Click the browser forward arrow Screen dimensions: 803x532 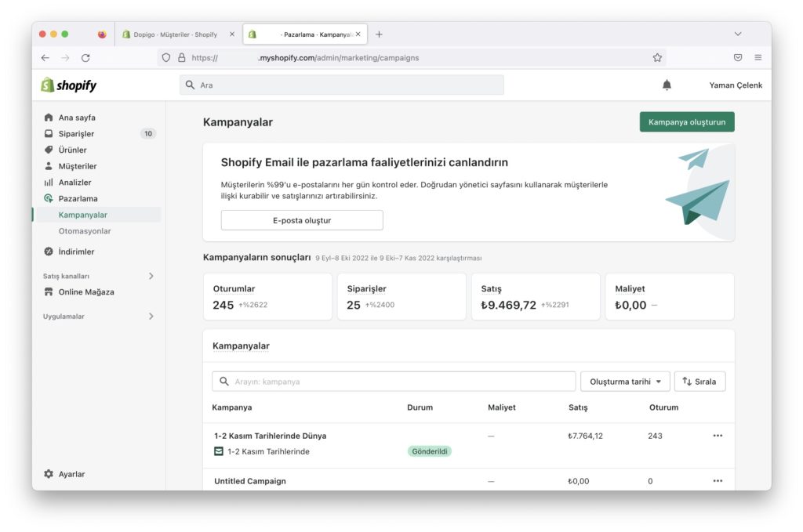click(x=65, y=58)
